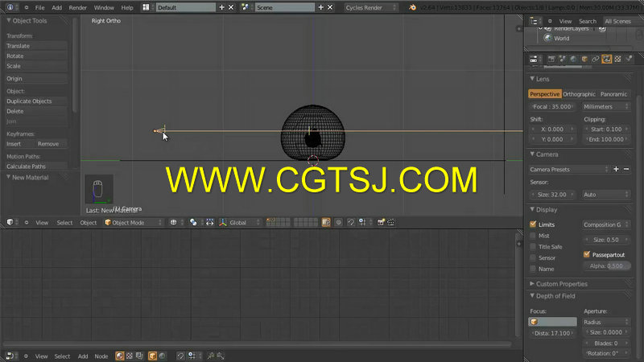The image size is (644, 362).
Task: Click the Rotate button
Action: point(36,56)
